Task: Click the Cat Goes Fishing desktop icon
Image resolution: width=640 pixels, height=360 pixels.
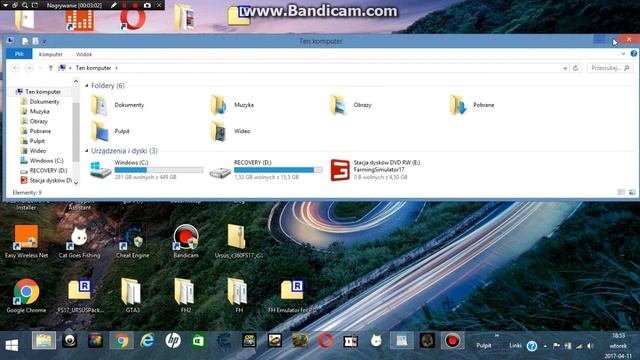Action: [x=79, y=241]
